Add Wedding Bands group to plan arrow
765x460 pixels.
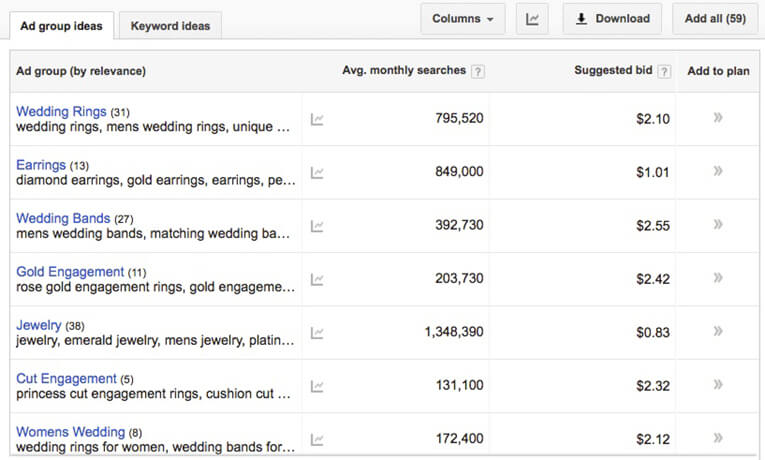click(718, 224)
